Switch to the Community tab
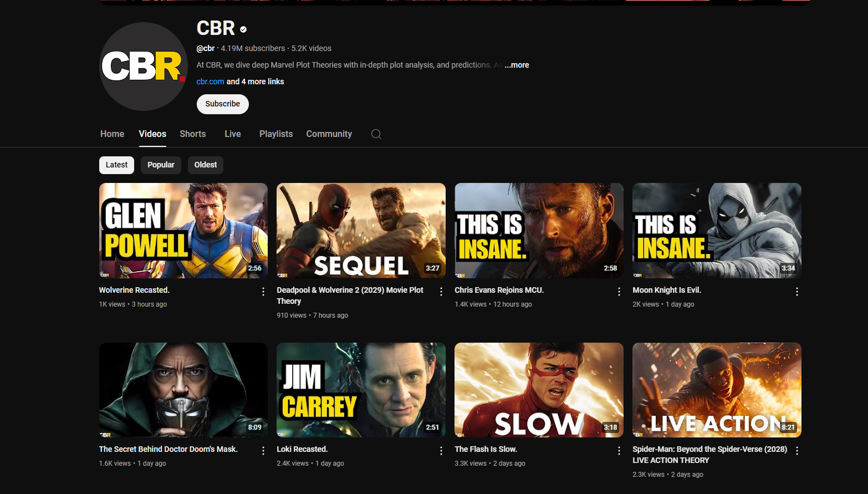This screenshot has height=494, width=868. click(329, 134)
